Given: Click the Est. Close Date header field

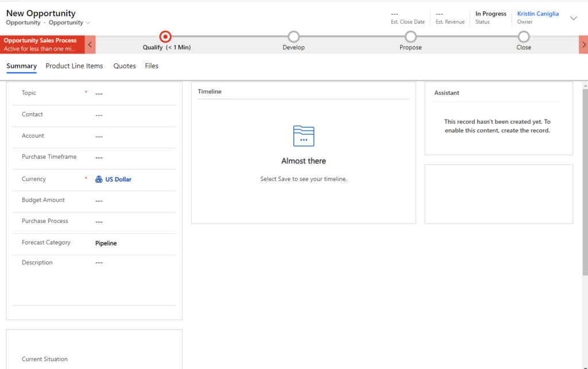Looking at the screenshot, I should tap(408, 18).
